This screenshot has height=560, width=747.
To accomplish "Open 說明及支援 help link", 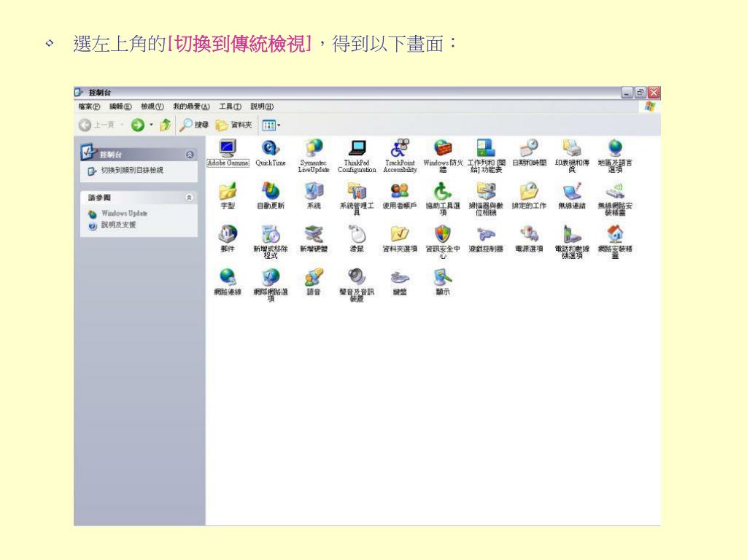I will pyautogui.click(x=118, y=225).
